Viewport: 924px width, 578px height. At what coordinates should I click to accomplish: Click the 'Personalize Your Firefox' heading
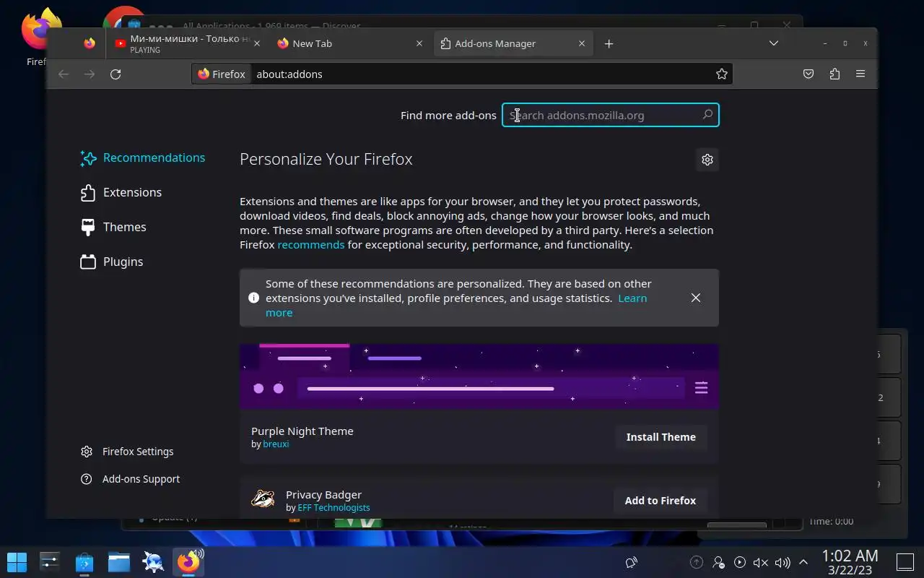click(326, 160)
